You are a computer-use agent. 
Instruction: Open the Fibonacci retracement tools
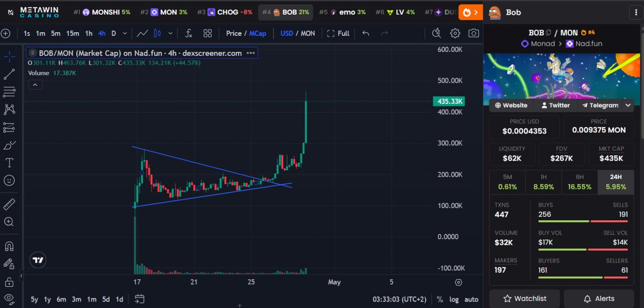[x=9, y=92]
